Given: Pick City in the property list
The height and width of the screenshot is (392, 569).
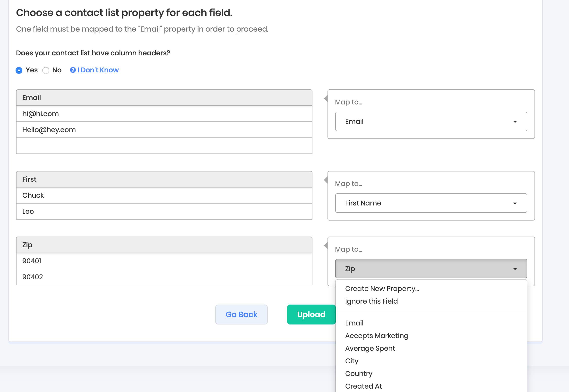Looking at the screenshot, I should pyautogui.click(x=352, y=361).
